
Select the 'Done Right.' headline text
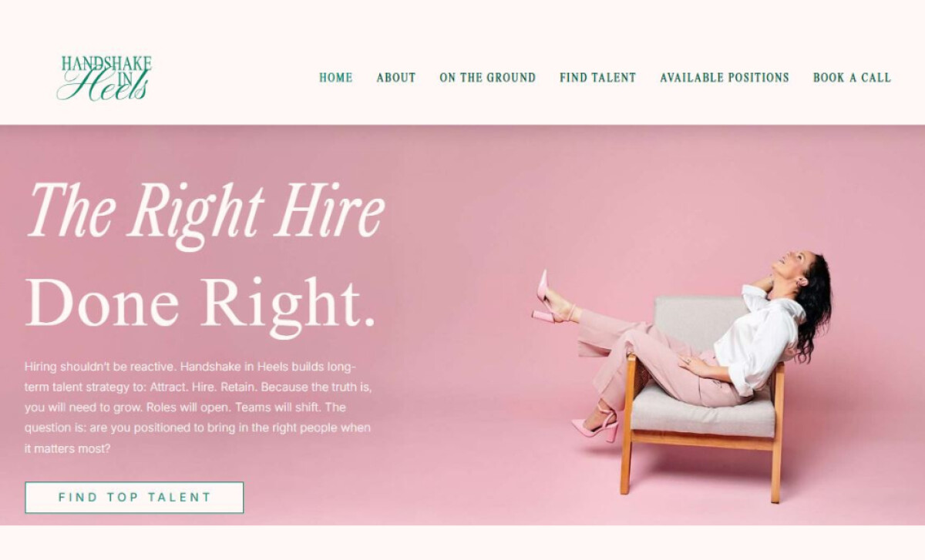tap(201, 303)
